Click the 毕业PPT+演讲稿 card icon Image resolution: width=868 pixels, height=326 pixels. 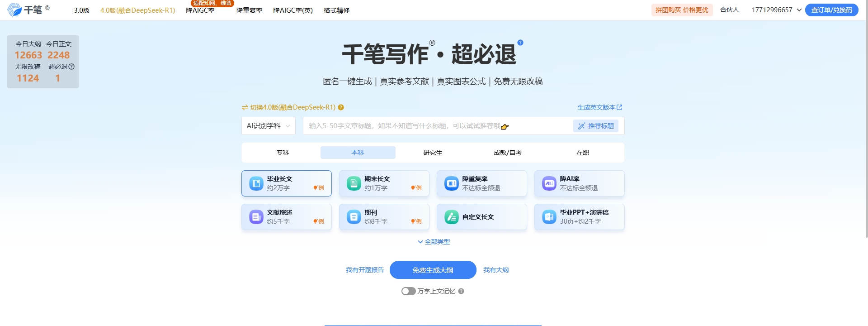tap(549, 217)
